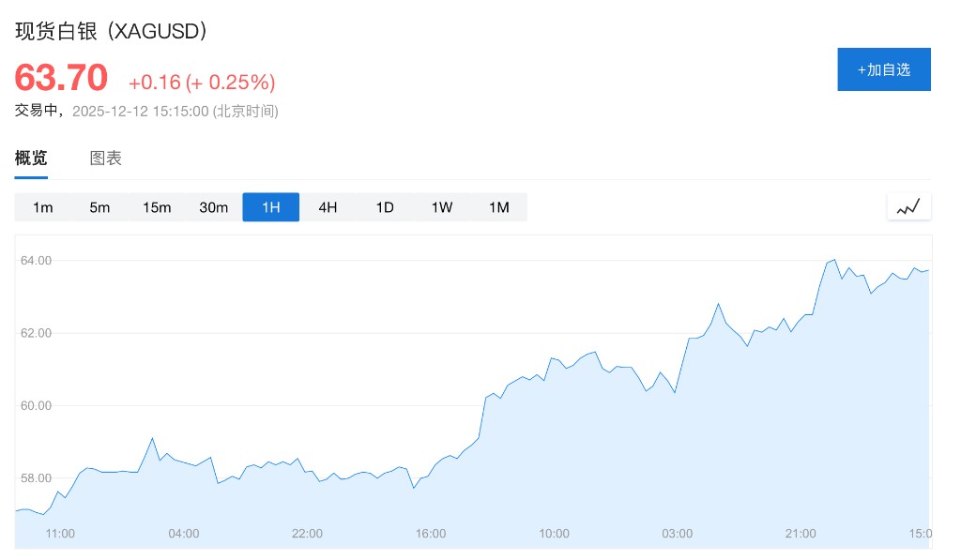Click the line chart type icon
The image size is (961, 560).
click(x=908, y=207)
